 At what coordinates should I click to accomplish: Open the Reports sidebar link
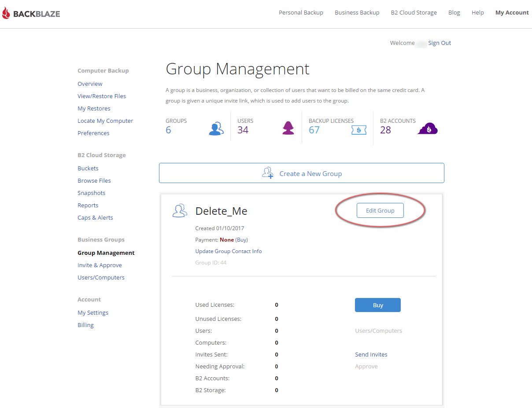pos(88,205)
